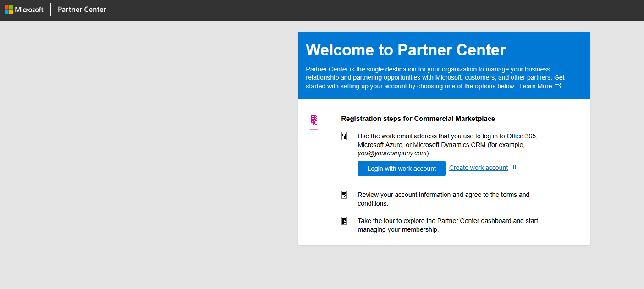Click step icon beside 'Take the tour'
644x289 pixels.
pos(344,221)
